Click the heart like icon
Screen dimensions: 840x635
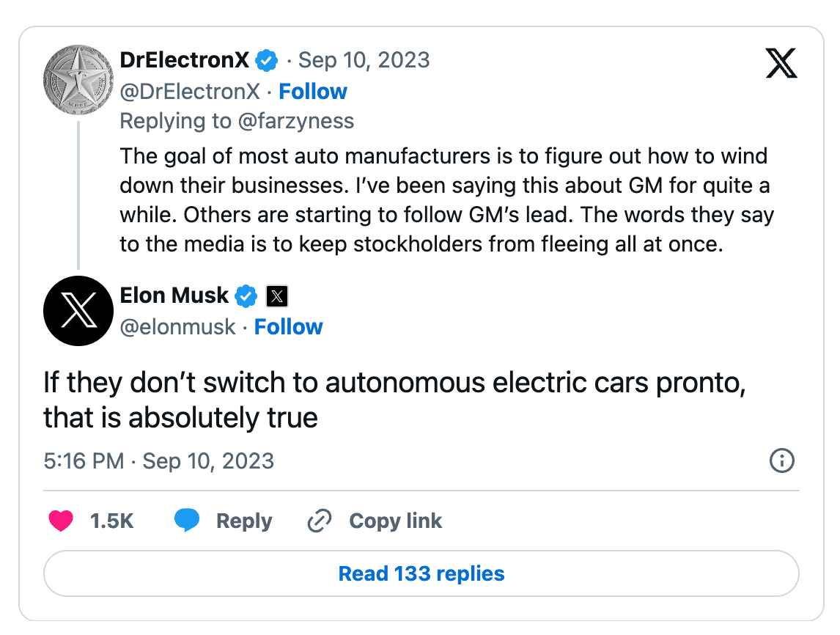click(x=61, y=521)
